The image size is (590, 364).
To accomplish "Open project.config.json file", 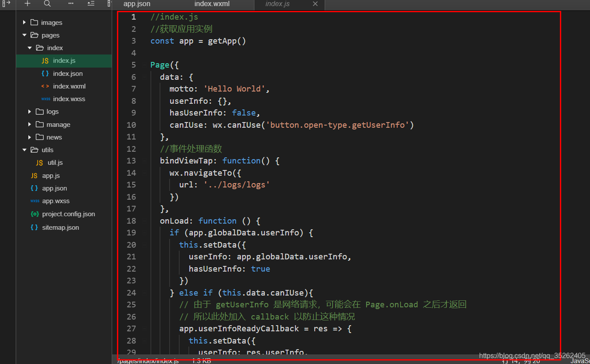I will 69,214.
